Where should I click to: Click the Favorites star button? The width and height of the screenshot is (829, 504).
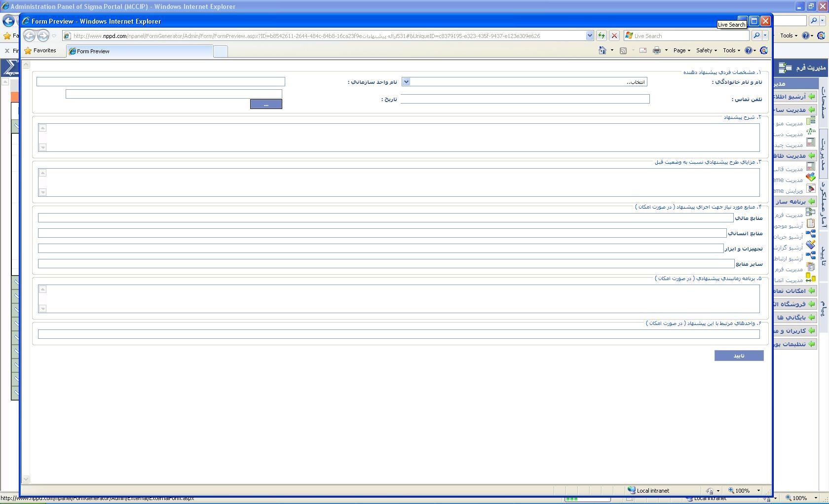point(40,50)
